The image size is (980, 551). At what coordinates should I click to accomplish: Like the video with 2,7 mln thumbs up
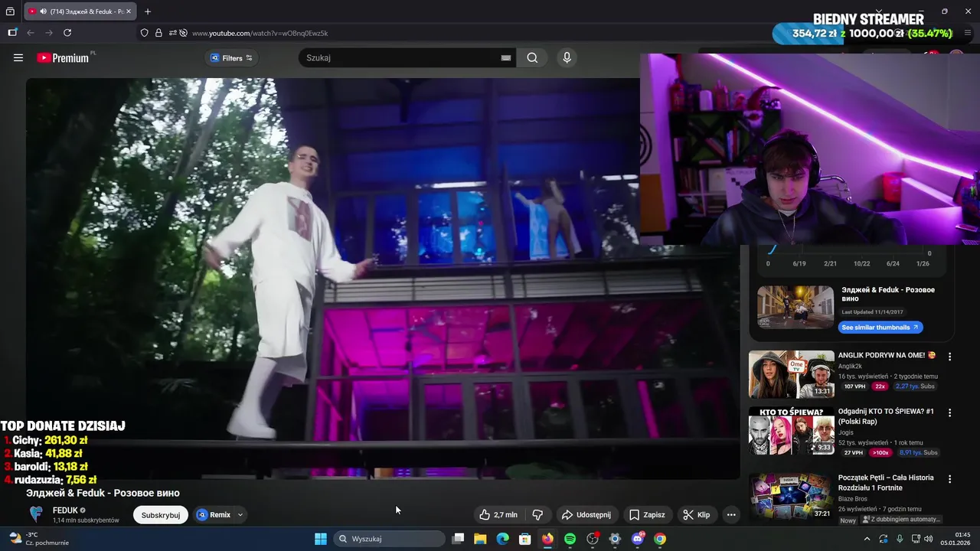(498, 515)
